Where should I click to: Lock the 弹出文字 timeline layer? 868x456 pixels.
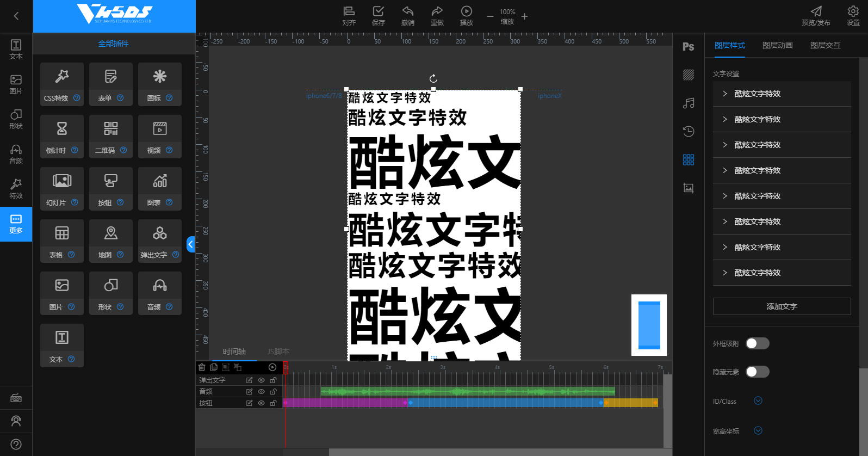point(273,380)
